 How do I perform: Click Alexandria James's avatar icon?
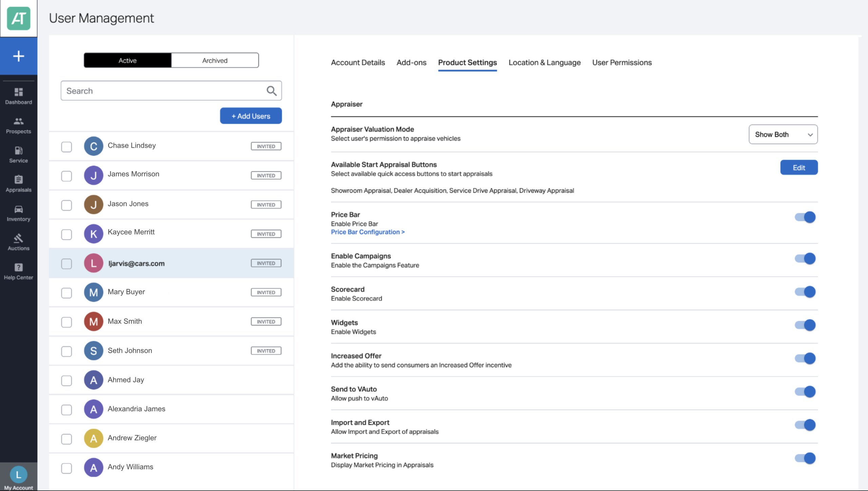pyautogui.click(x=94, y=409)
